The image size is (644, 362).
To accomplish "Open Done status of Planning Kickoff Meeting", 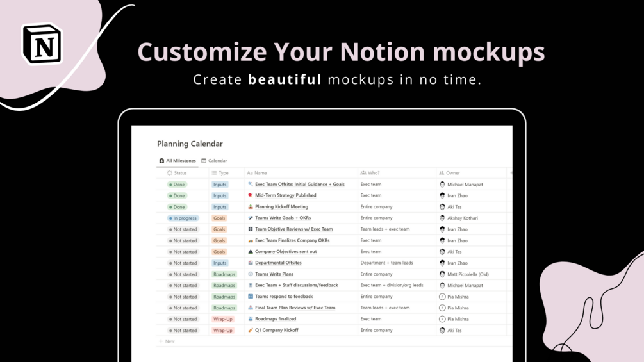I will 177,207.
